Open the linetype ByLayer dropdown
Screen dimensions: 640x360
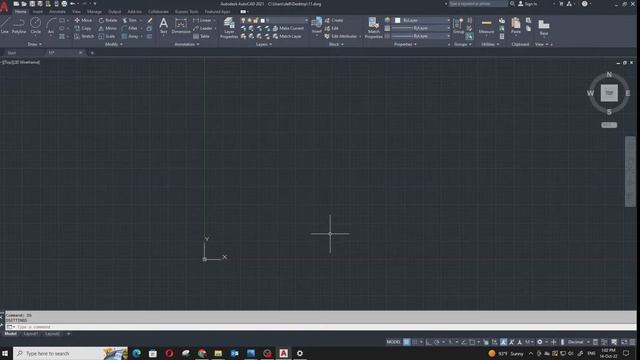pos(420,36)
